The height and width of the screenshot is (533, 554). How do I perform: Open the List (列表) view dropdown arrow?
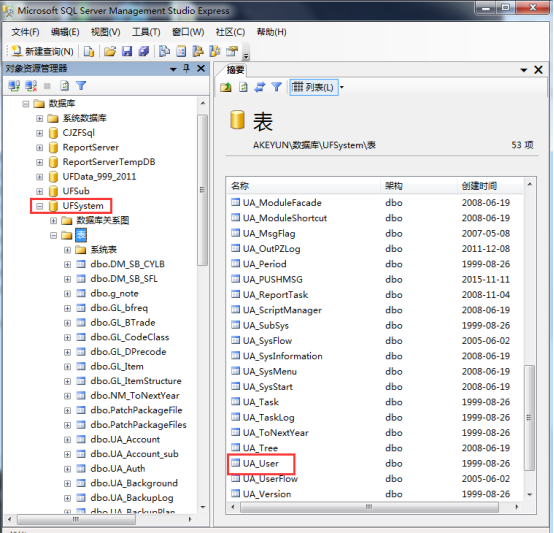coord(342,87)
